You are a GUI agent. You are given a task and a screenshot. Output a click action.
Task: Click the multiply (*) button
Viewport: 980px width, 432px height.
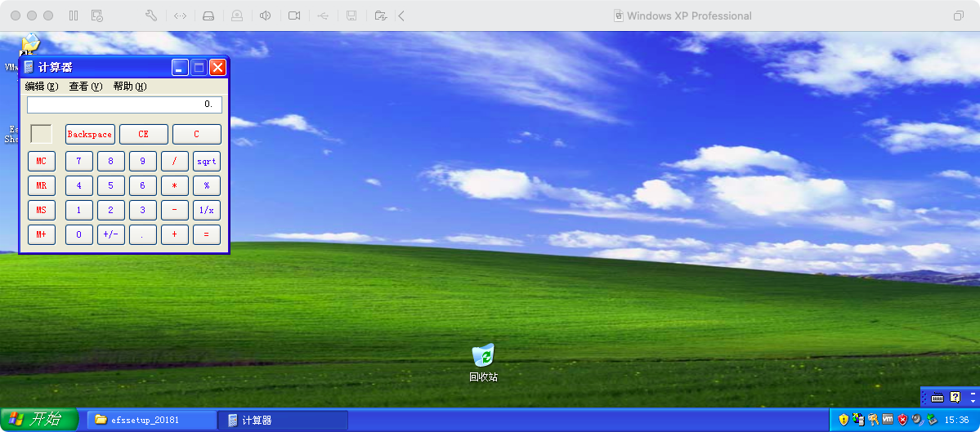point(175,186)
